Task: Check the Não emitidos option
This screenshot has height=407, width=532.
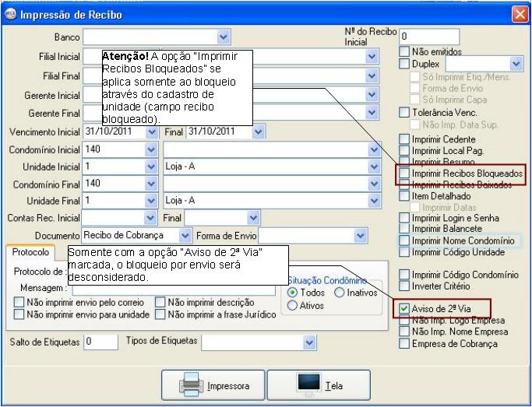Action: click(x=404, y=51)
